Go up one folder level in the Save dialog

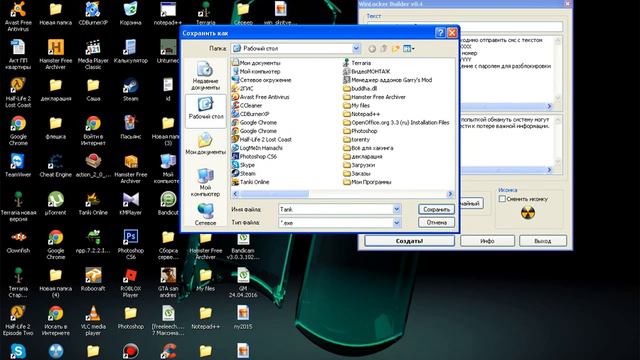point(384,49)
